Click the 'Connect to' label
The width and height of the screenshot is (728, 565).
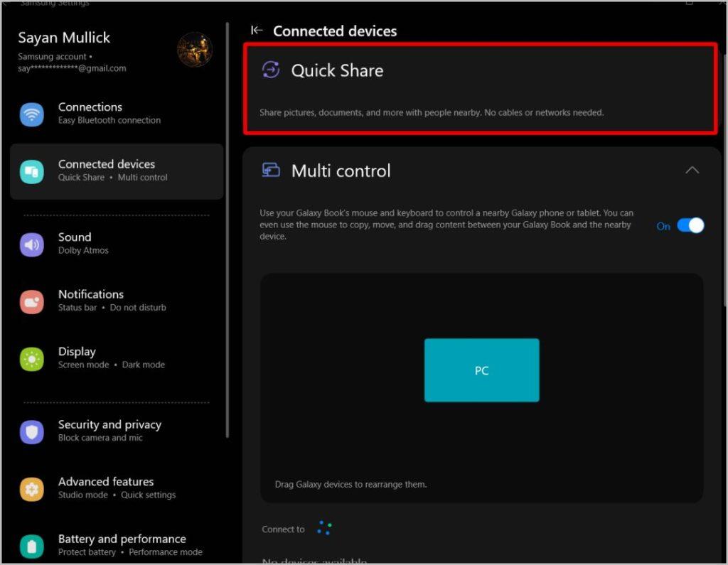tap(283, 529)
